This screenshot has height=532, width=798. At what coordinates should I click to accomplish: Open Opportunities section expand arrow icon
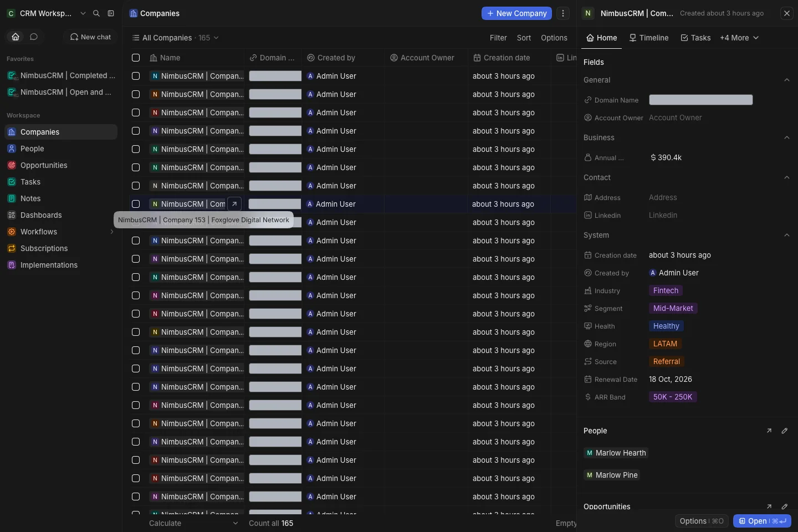[769, 507]
